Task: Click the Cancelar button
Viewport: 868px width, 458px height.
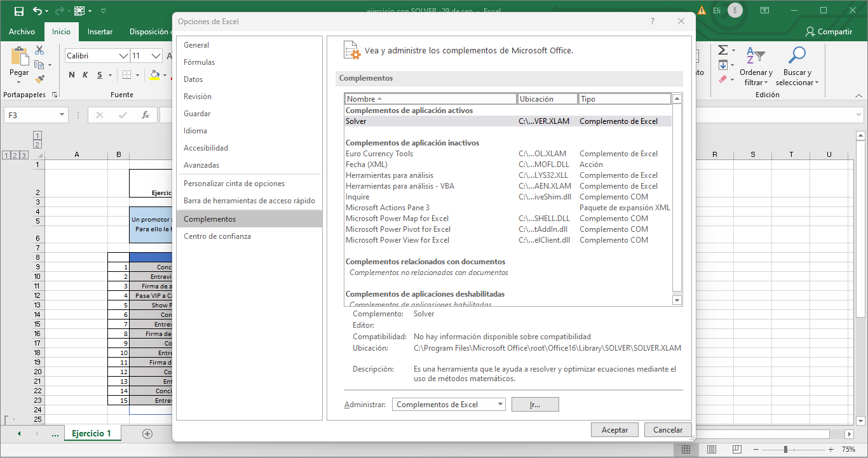Action: 668,430
